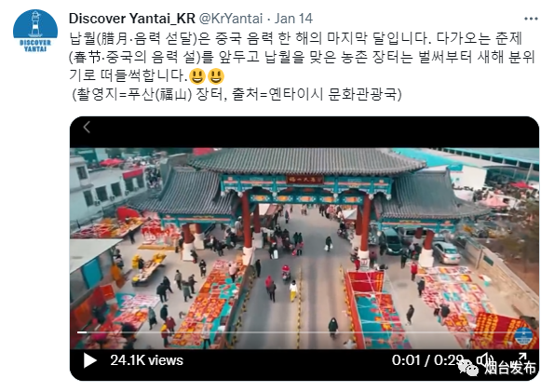Screen dimensions: 554x392
Task: Open the tweet's three-dot more menu
Action: [531, 19]
